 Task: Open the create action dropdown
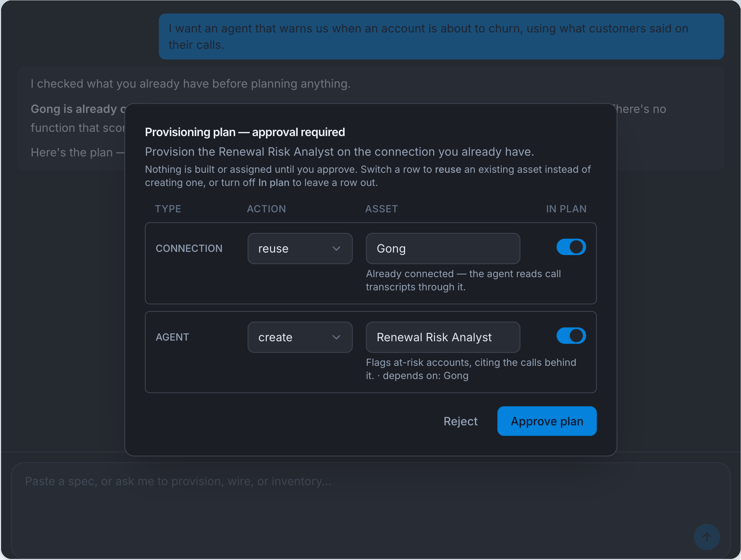[x=300, y=337]
